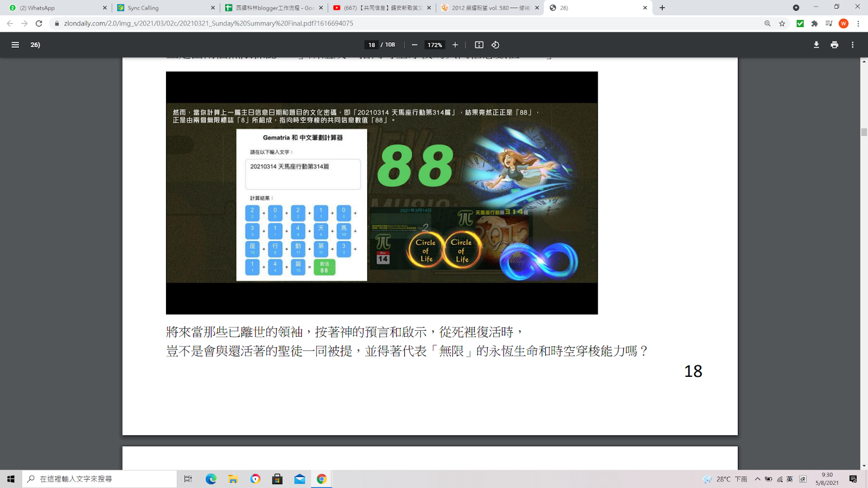Open the Windows Start menu
868x488 pixels.
(11, 479)
